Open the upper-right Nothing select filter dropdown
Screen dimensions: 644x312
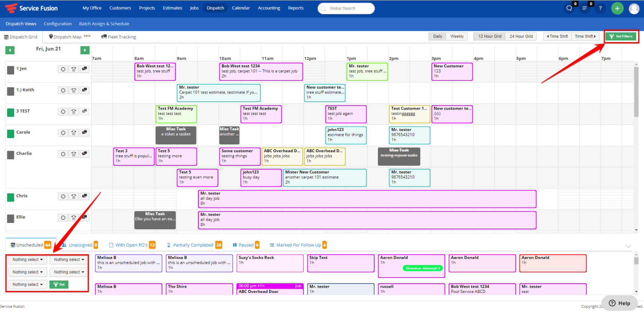tap(68, 260)
